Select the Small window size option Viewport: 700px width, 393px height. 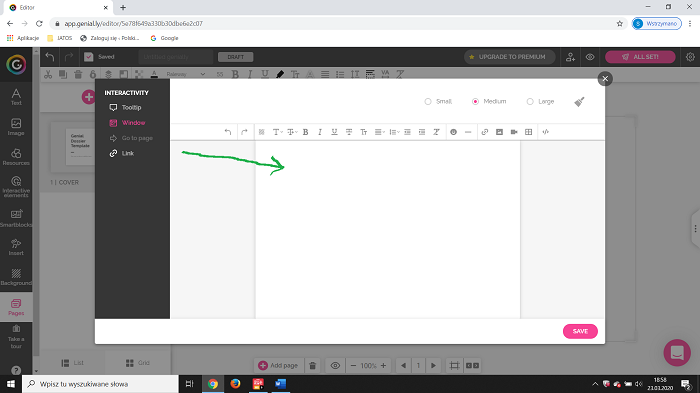[438, 101]
